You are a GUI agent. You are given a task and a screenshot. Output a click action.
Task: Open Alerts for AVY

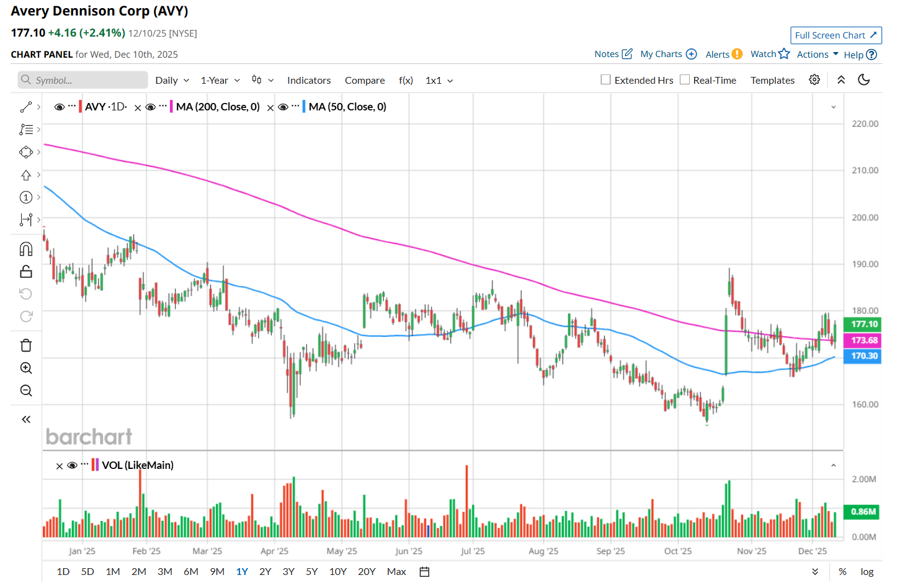(724, 54)
